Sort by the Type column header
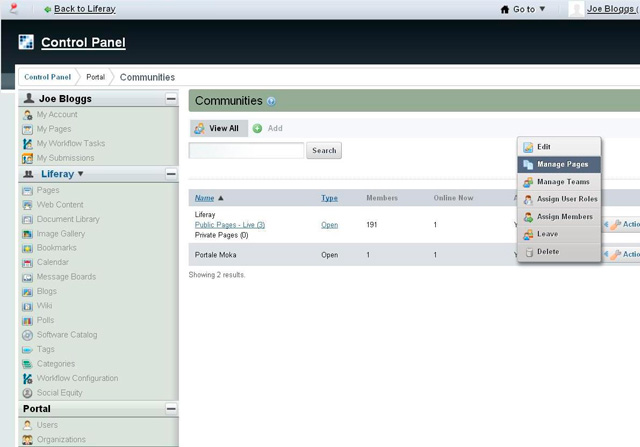Screen dimensions: 640x447 click(x=329, y=198)
